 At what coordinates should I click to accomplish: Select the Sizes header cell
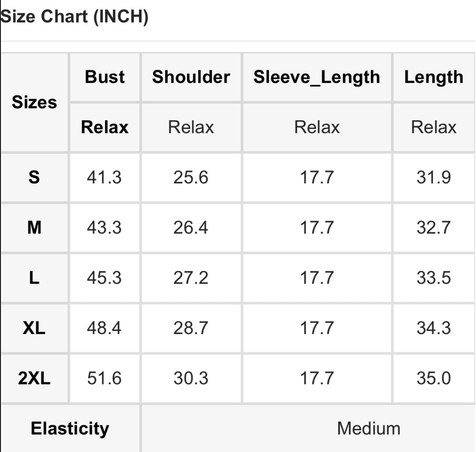pyautogui.click(x=34, y=102)
